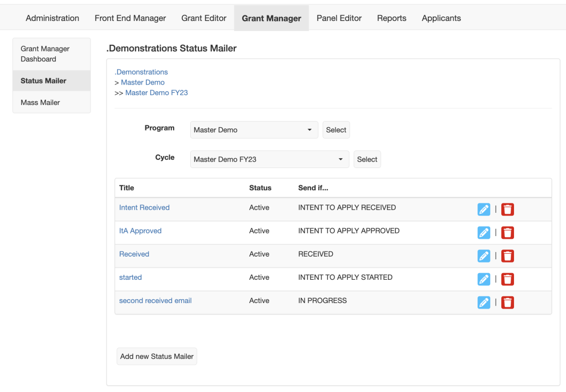Open the Cycle dropdown showing Master Demo FY23
The width and height of the screenshot is (566, 392).
[269, 159]
